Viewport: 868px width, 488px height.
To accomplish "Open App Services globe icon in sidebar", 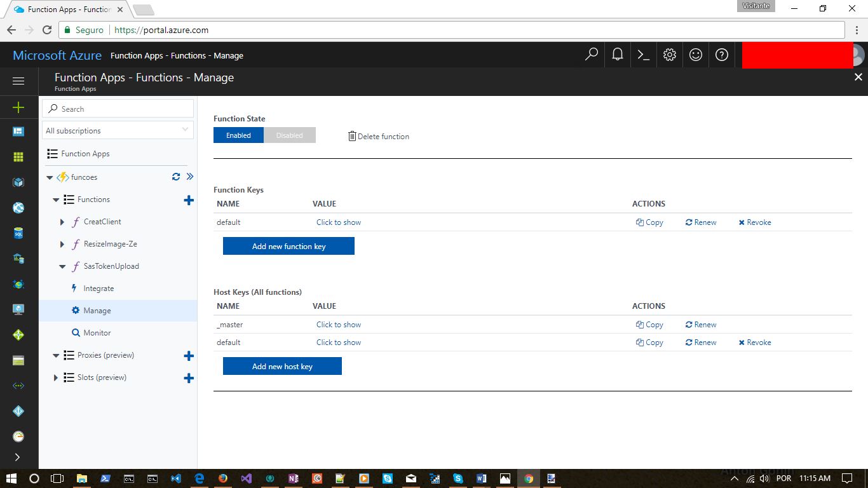I will point(18,208).
